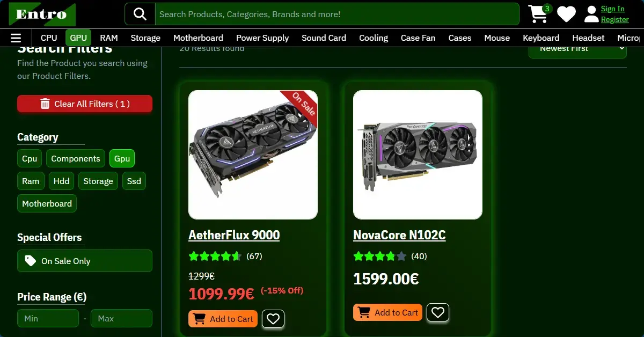This screenshot has width=644, height=337.
Task: Select the Motherboard filter pill
Action: point(47,203)
